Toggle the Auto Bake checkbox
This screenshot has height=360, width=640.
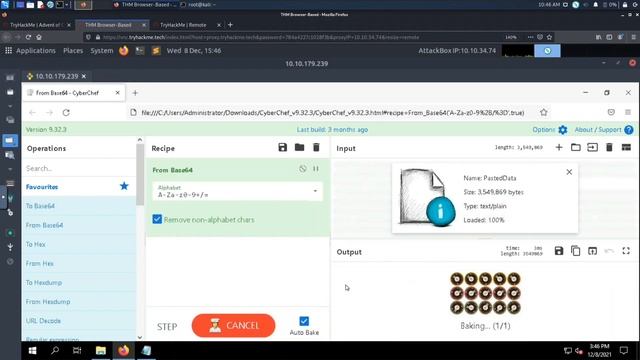[304, 321]
